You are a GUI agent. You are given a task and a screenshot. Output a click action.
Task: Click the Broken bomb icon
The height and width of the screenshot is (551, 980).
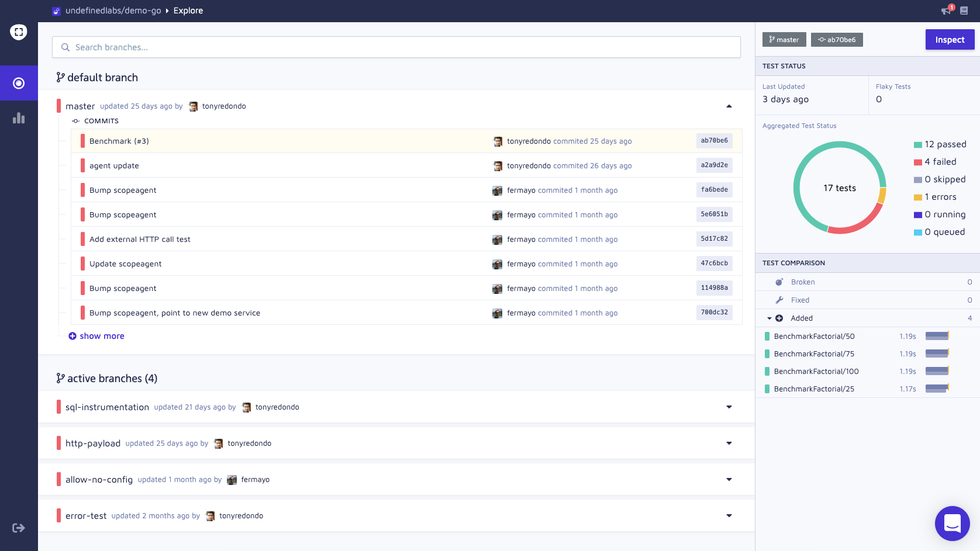pyautogui.click(x=779, y=282)
